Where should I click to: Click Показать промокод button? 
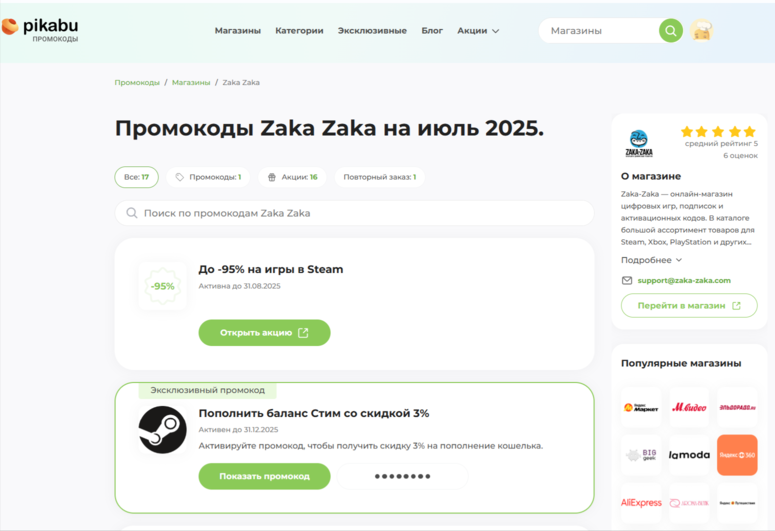pyautogui.click(x=264, y=476)
